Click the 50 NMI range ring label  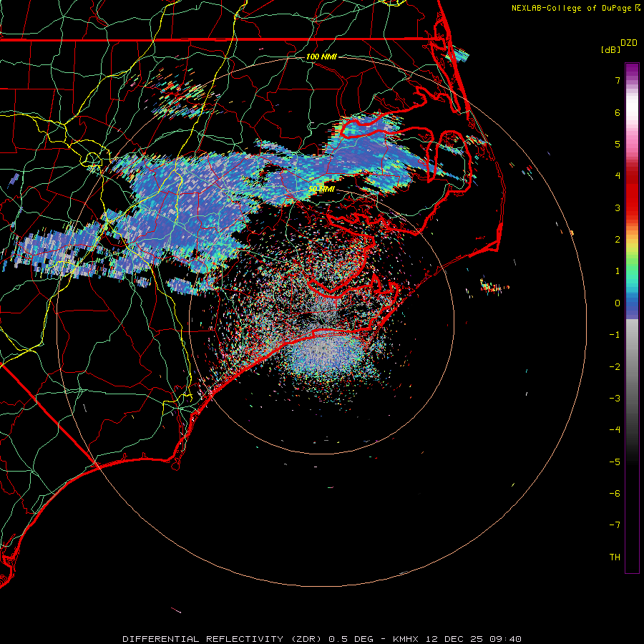pos(321,190)
